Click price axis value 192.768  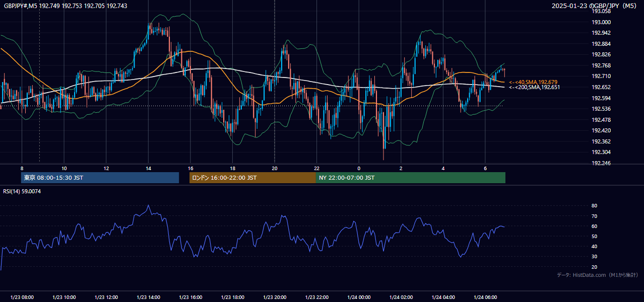(601, 65)
